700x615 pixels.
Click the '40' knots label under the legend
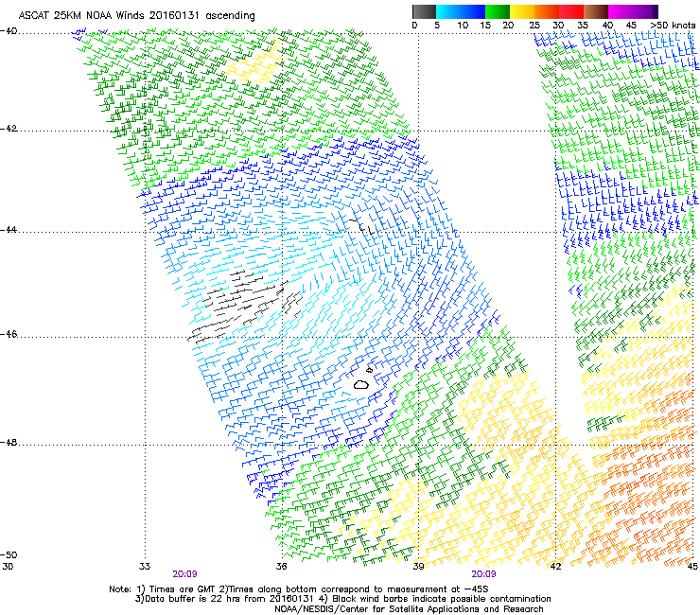(x=607, y=26)
